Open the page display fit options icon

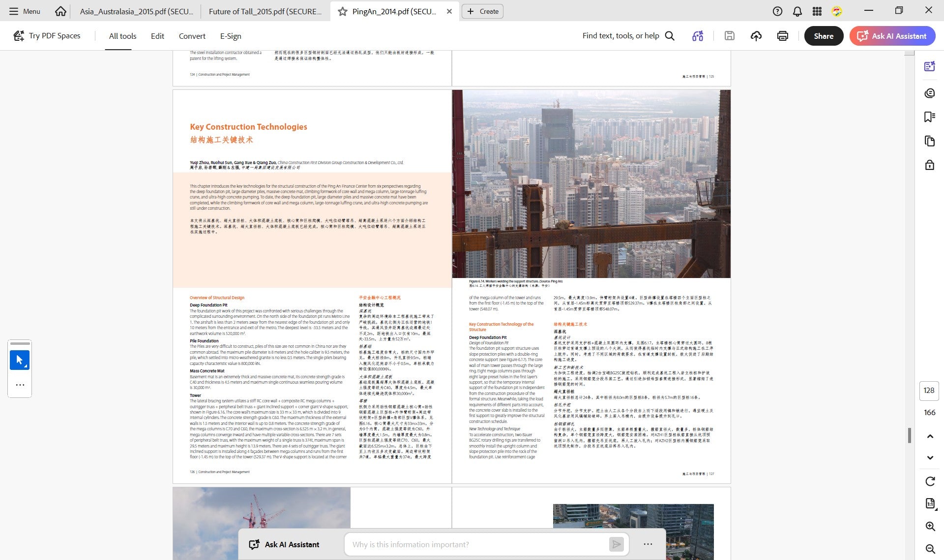tap(930, 503)
